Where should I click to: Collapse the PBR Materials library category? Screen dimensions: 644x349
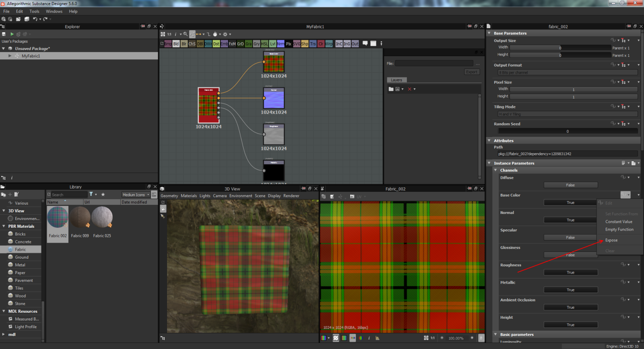pyautogui.click(x=4, y=226)
